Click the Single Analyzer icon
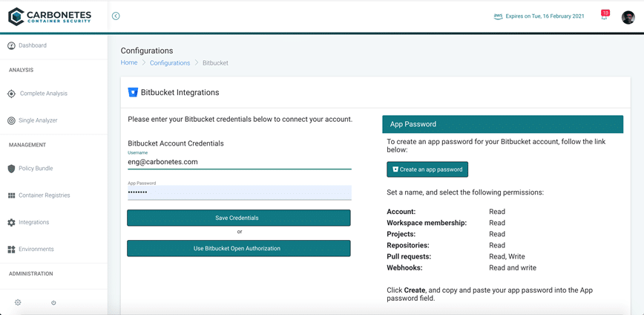The image size is (644, 315). pyautogui.click(x=12, y=121)
